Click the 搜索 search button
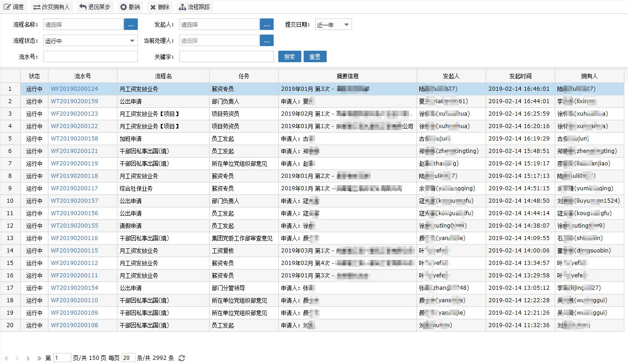Image resolution: width=628 pixels, height=364 pixels. click(290, 57)
